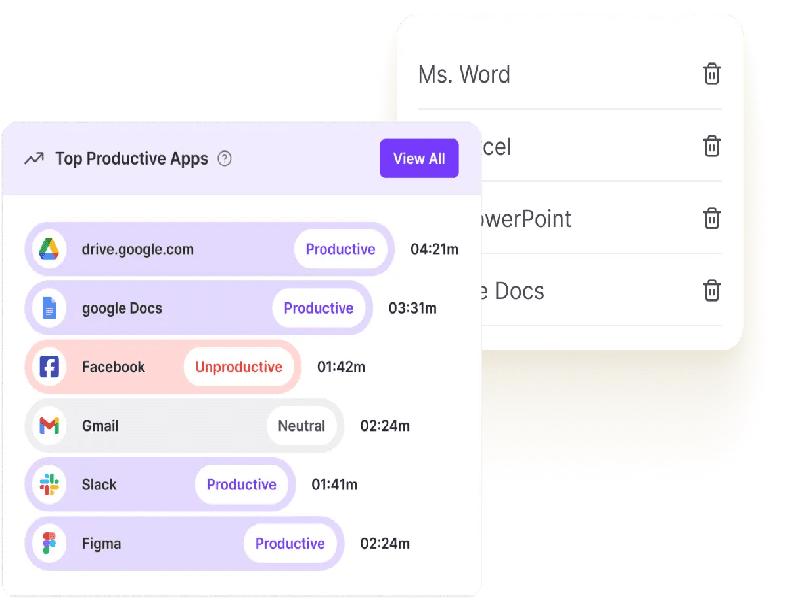Click Productive tag on Slack row

pos(241,485)
